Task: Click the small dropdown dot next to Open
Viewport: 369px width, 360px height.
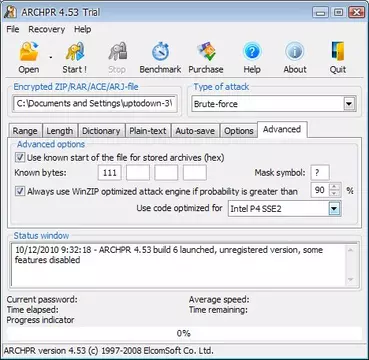Action: click(x=51, y=58)
